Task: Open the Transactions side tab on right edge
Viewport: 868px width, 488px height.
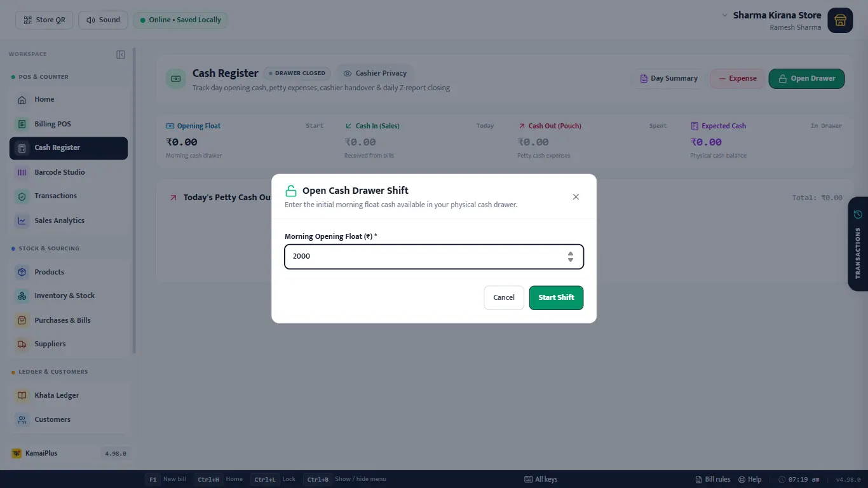Action: click(x=858, y=244)
